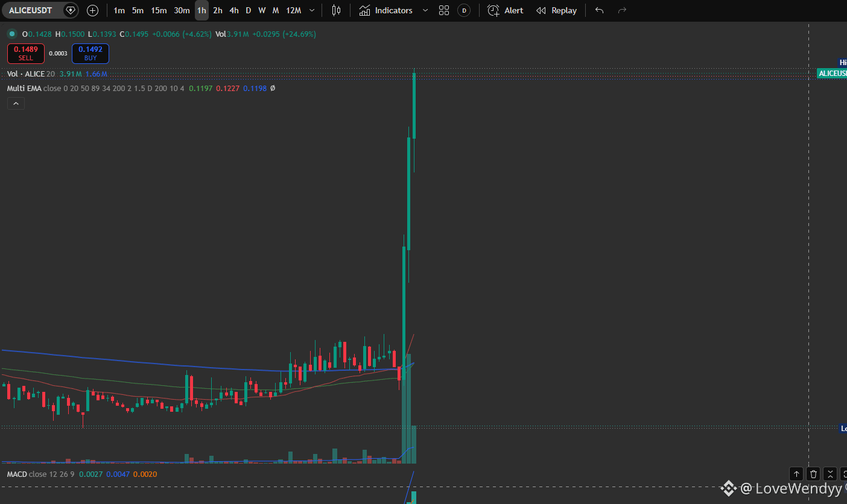Viewport: 847px width, 504px height.
Task: Select the monthly M timeframe
Action: coord(275,10)
